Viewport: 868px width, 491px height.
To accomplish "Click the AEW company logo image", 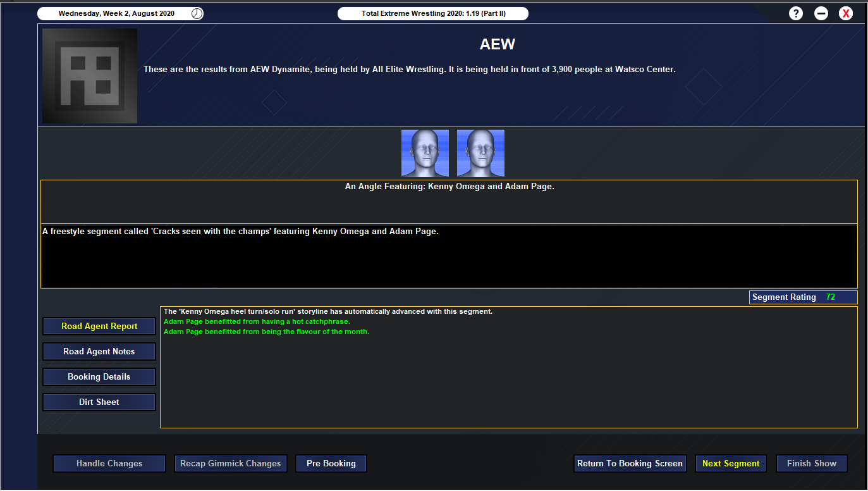I will [90, 76].
